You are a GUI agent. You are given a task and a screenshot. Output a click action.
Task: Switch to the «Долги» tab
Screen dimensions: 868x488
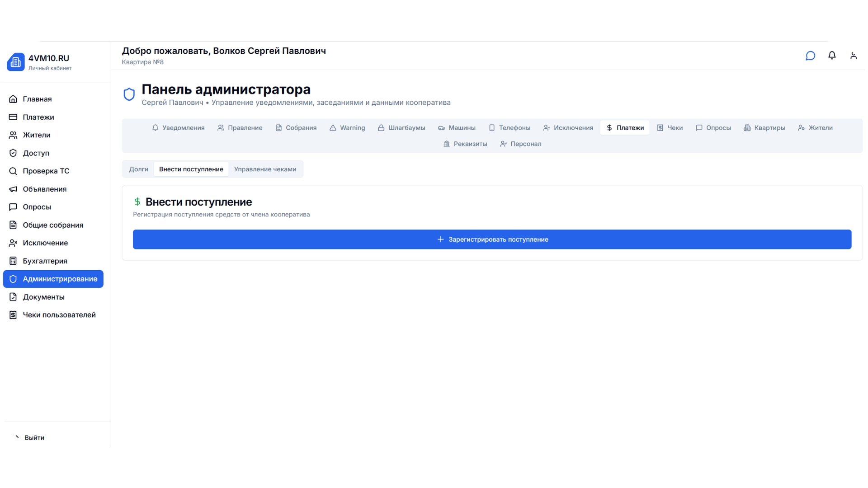tap(138, 169)
